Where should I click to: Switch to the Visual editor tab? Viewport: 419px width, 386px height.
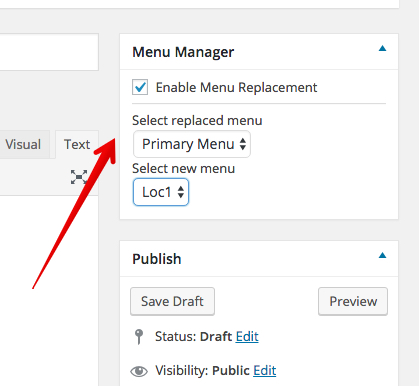click(x=23, y=144)
